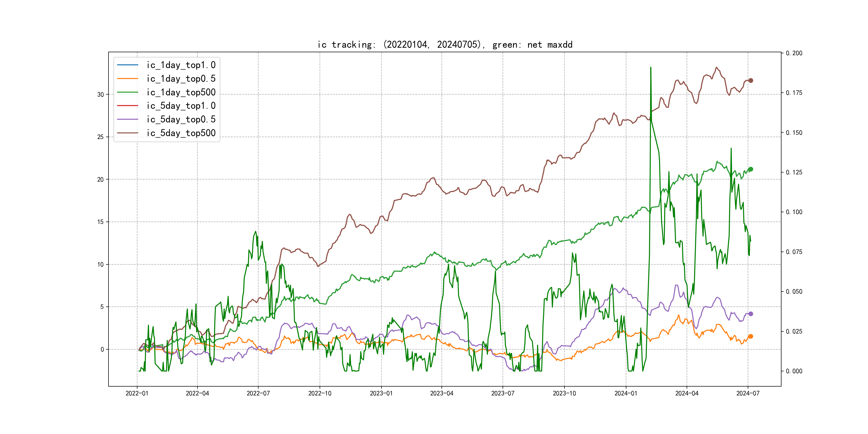Click the orange ic_1day_top0.5 legend line
This screenshot has width=868, height=434.
[127, 78]
